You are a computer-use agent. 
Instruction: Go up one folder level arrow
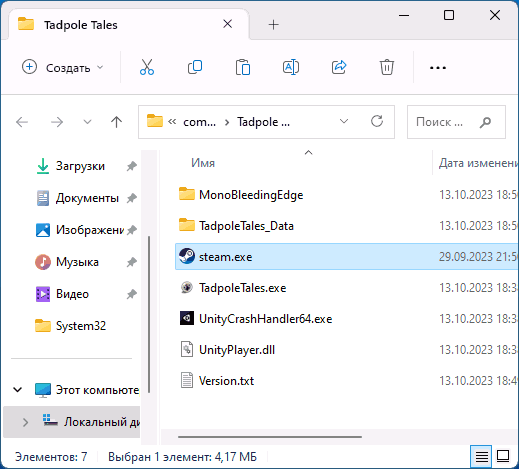point(116,122)
